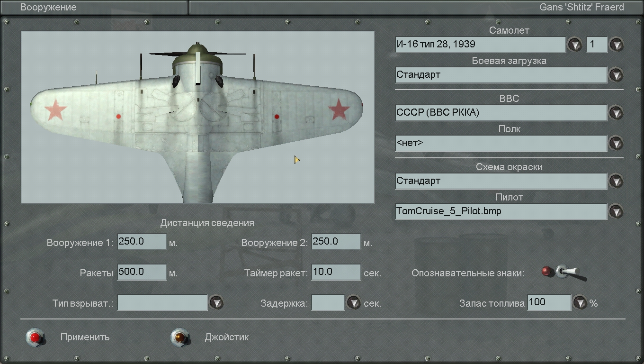Open the Пилот skin dropdown arrow
644x364 pixels.
coord(616,211)
